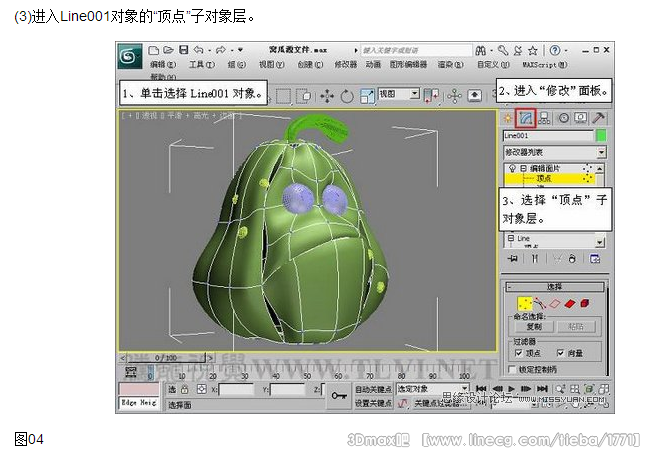669x457 pixels.
Task: Click the Open file folder icon
Action: (x=168, y=50)
